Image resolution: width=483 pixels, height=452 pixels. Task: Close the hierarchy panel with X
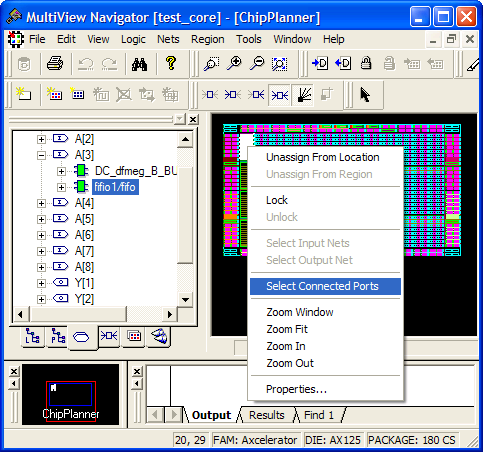click(193, 119)
